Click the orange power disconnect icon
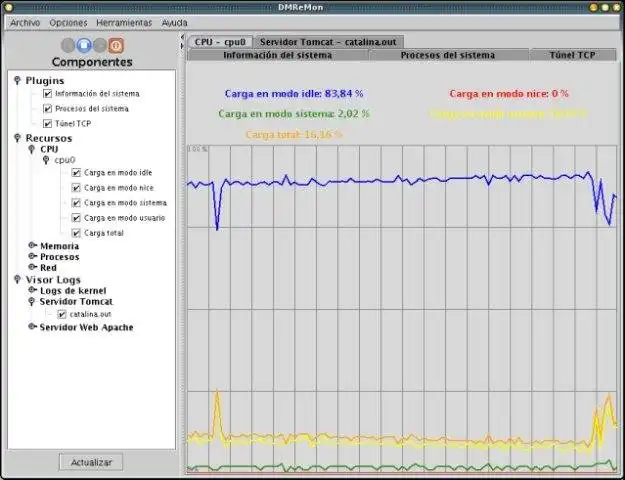Viewport: 625px width, 480px height. (116, 45)
